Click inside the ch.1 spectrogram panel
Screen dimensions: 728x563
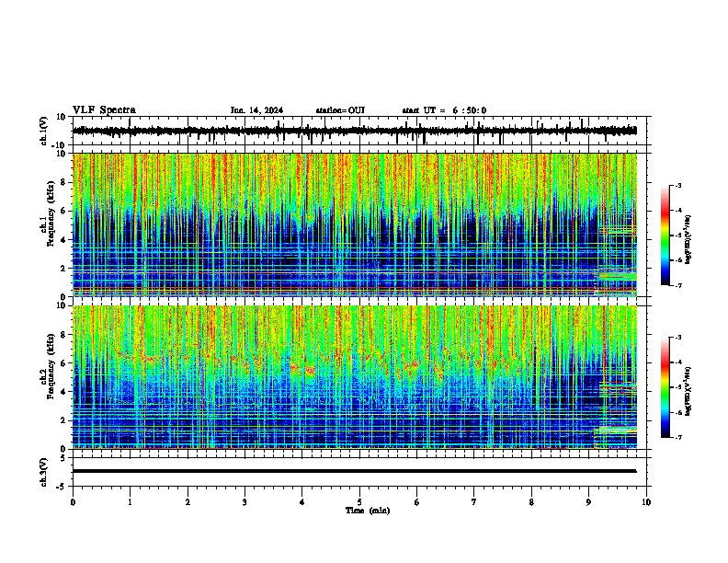355,224
